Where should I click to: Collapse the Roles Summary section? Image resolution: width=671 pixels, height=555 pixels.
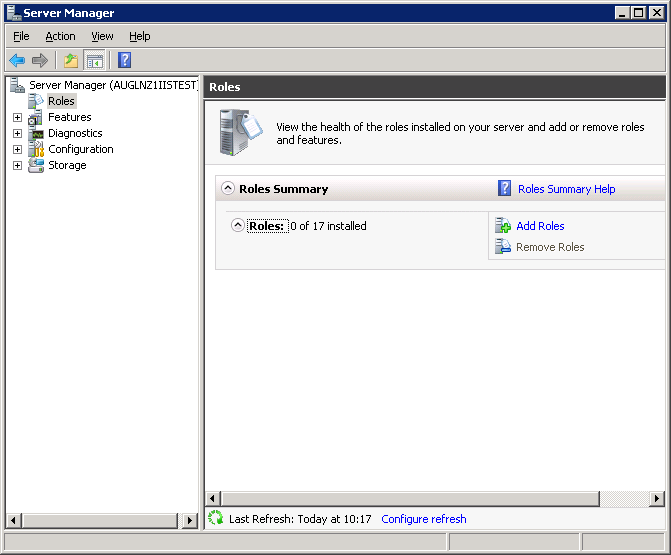(228, 188)
